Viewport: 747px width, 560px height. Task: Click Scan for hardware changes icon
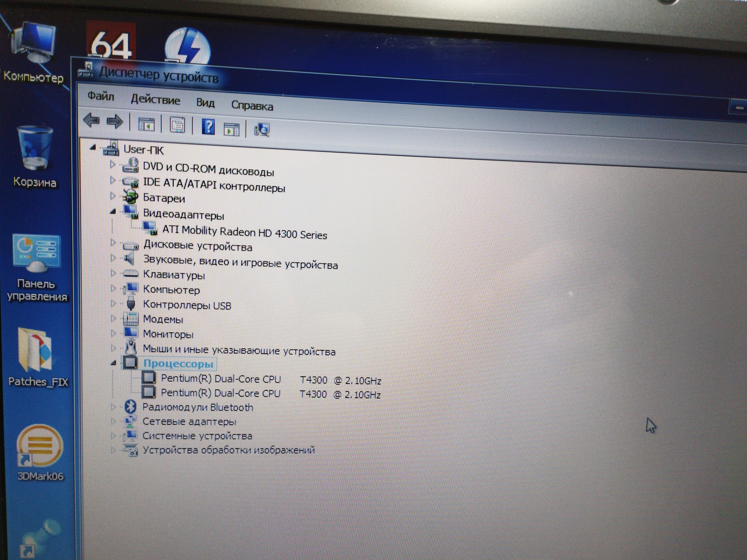(262, 130)
